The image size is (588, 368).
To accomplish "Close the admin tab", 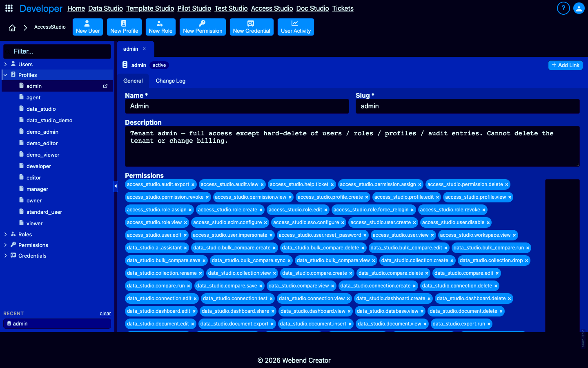I will tap(144, 49).
